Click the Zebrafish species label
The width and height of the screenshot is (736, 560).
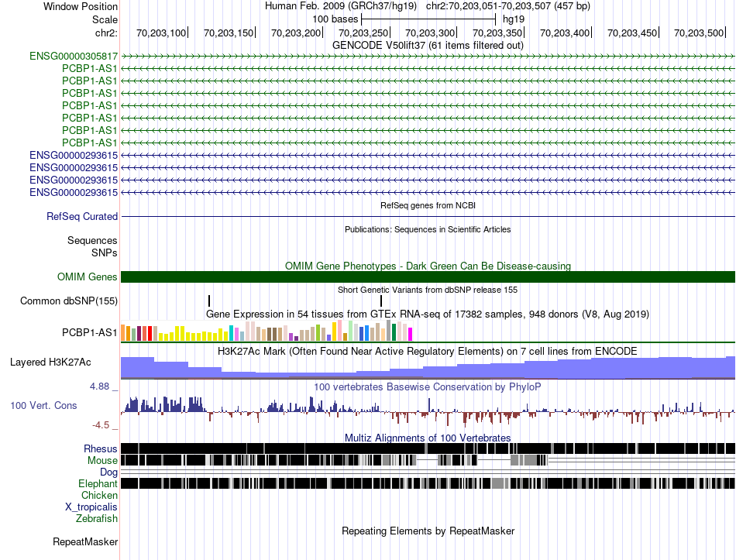[97, 519]
